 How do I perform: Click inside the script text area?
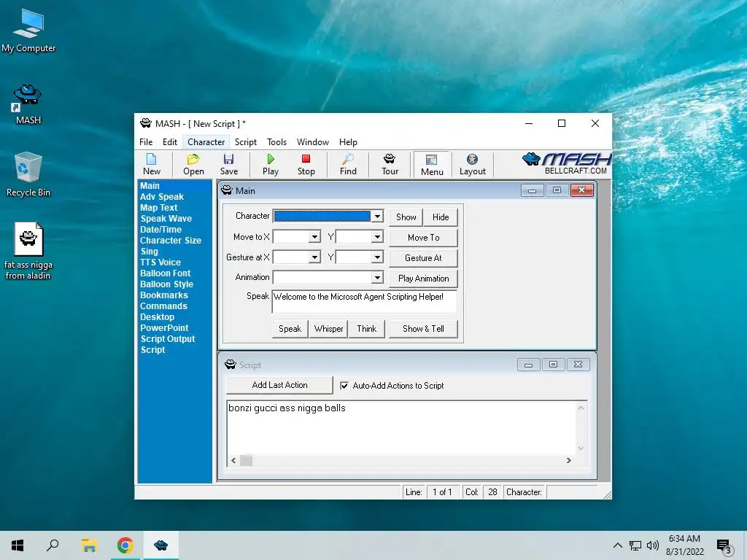401,427
